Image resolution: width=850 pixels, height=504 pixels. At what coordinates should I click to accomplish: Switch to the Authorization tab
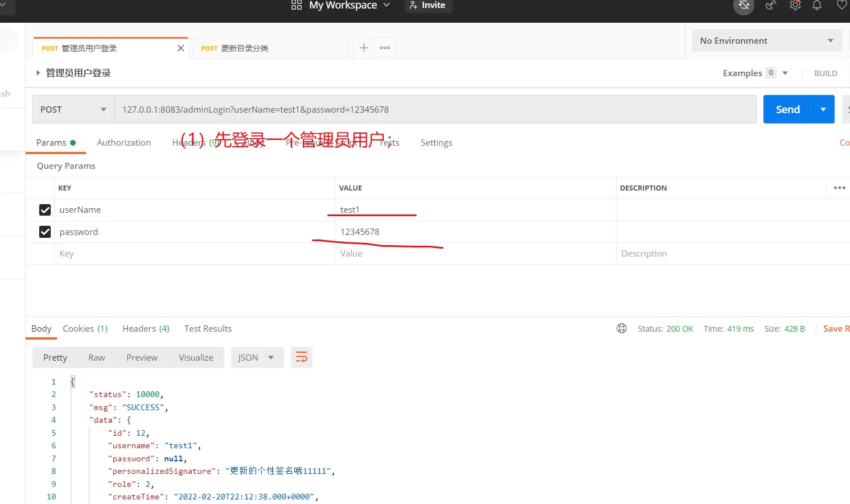124,142
